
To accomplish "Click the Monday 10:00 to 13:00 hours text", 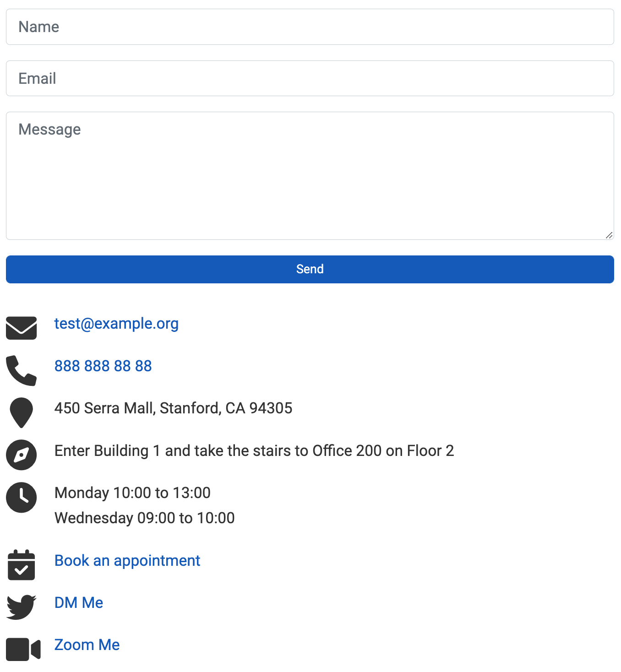I will pos(132,493).
